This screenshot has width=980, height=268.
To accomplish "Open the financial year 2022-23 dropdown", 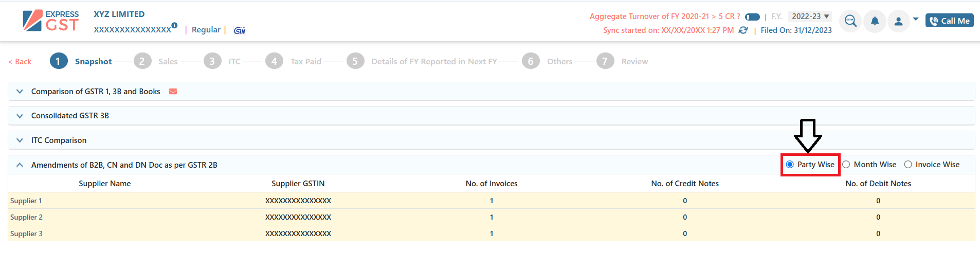I will point(810,16).
